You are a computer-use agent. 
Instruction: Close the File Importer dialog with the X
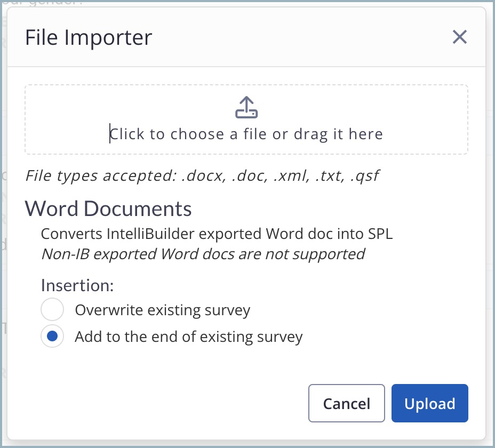(x=459, y=37)
